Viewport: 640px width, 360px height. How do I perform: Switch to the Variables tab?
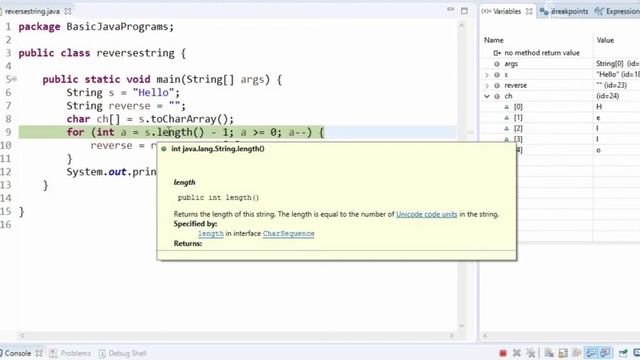pos(507,11)
